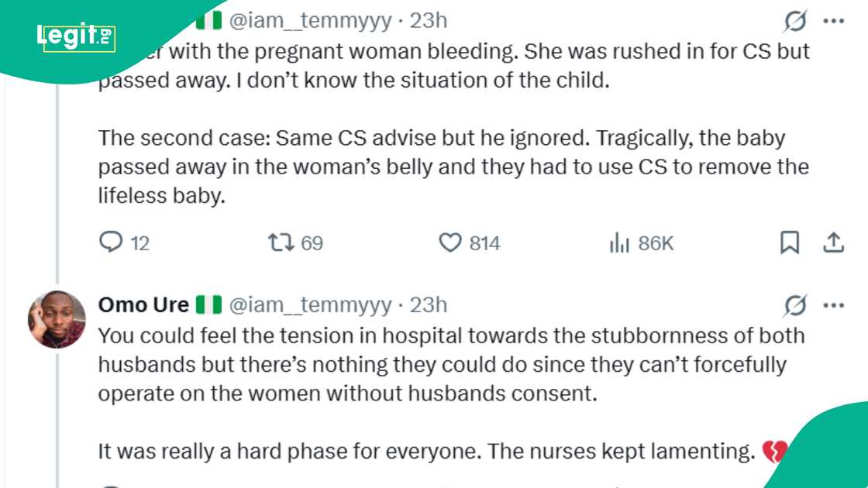Click the Nigerian flag emoji beside Omo Ure
The image size is (868, 488).
pyautogui.click(x=209, y=304)
